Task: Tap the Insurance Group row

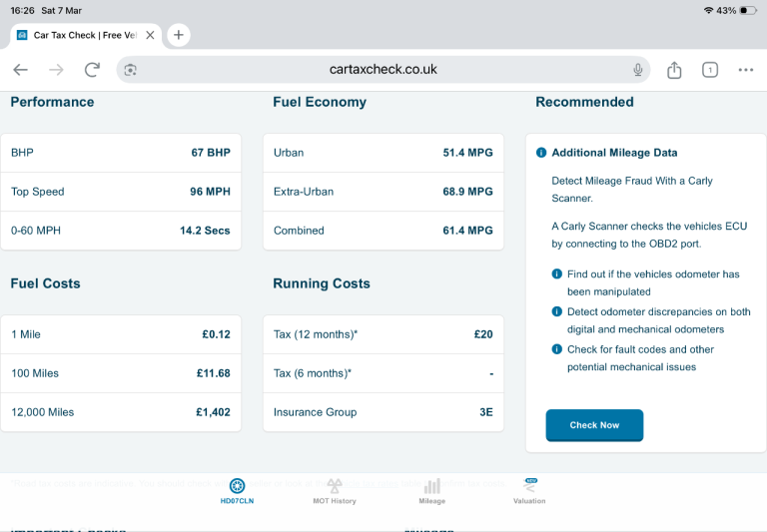Action: coord(383,412)
